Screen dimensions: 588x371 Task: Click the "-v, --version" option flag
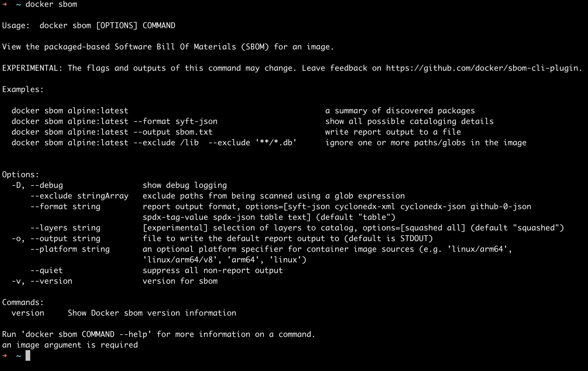tap(42, 281)
